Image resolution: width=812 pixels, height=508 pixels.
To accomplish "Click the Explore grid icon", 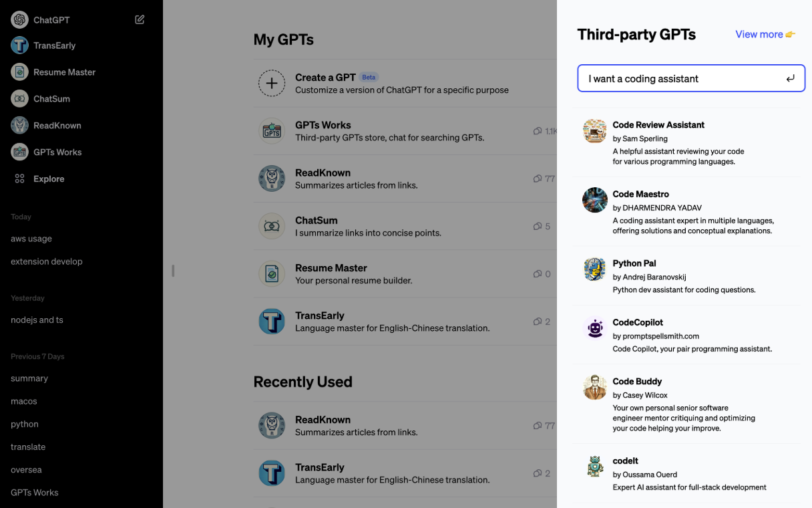I will point(19,178).
